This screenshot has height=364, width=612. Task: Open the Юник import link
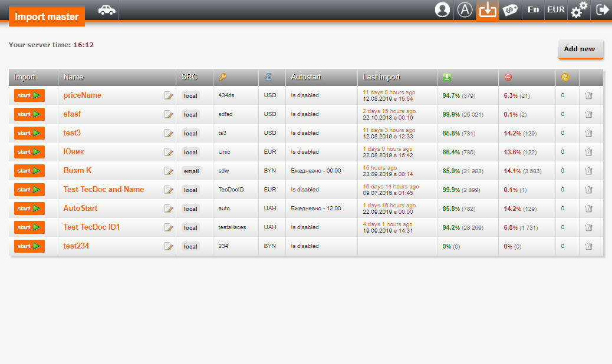point(74,152)
